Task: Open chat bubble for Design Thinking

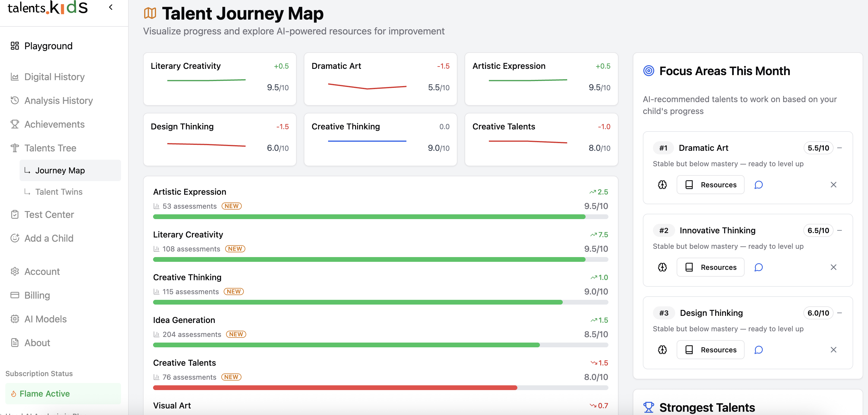Action: [759, 350]
